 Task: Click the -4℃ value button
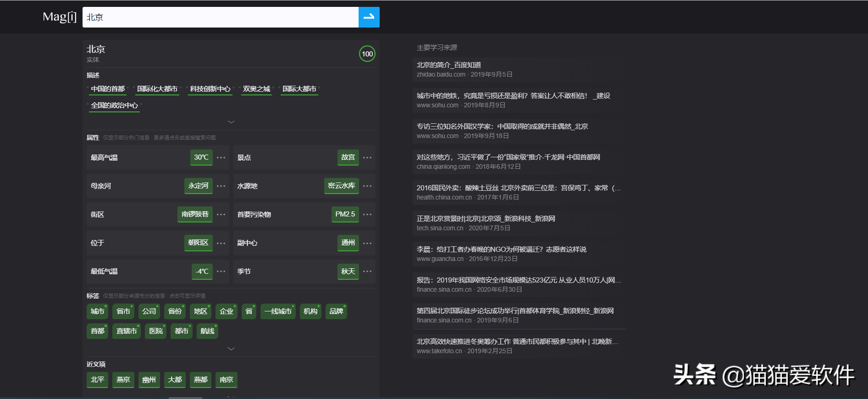pyautogui.click(x=202, y=271)
